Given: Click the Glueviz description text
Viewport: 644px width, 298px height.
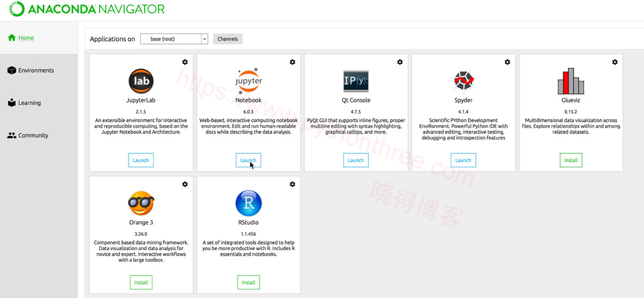Looking at the screenshot, I should point(571,126).
